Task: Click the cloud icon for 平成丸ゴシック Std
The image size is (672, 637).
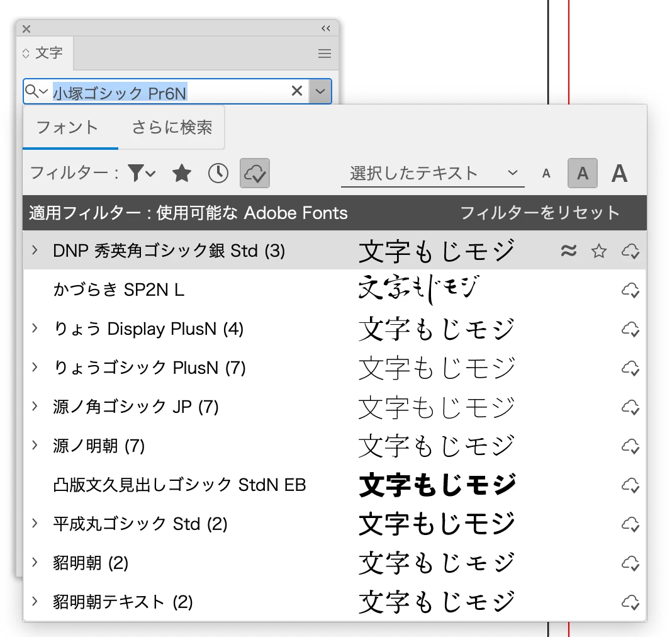Action: click(630, 524)
